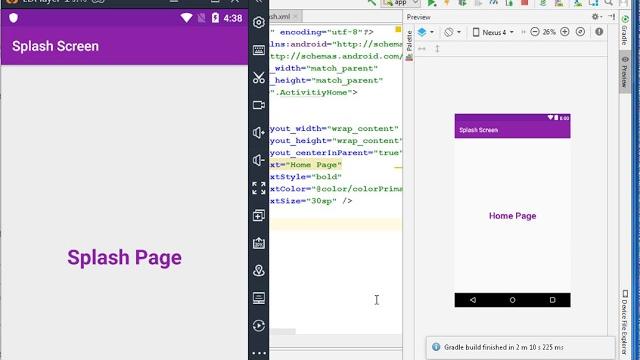640x360 pixels.
Task: Stop the running app
Action: [525, 2]
